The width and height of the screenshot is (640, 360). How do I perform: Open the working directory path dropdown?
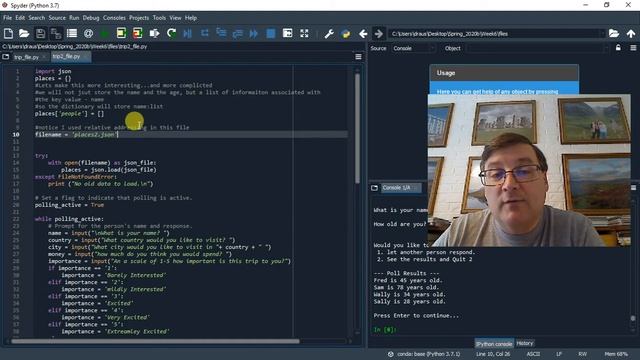click(x=601, y=34)
